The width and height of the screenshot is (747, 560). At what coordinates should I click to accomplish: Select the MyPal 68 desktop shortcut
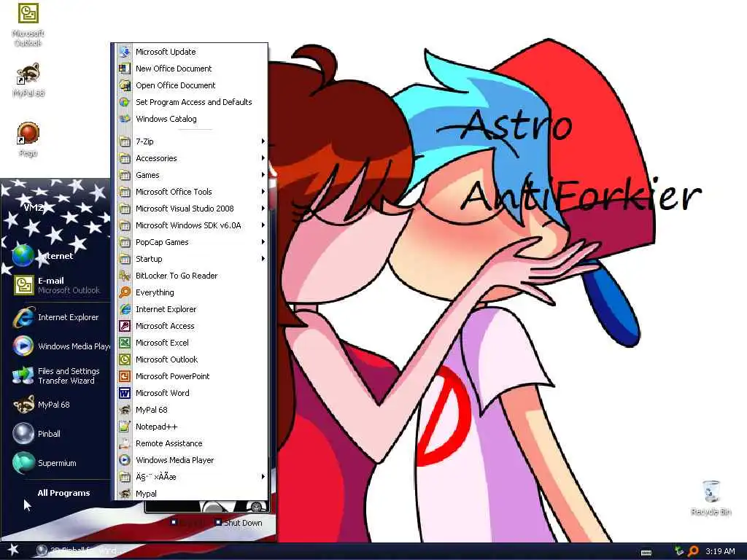[28, 80]
